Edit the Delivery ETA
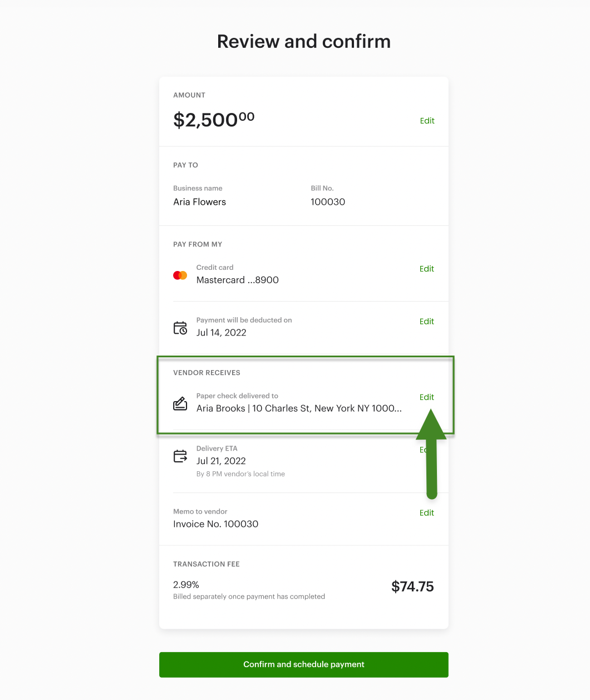 pos(422,450)
